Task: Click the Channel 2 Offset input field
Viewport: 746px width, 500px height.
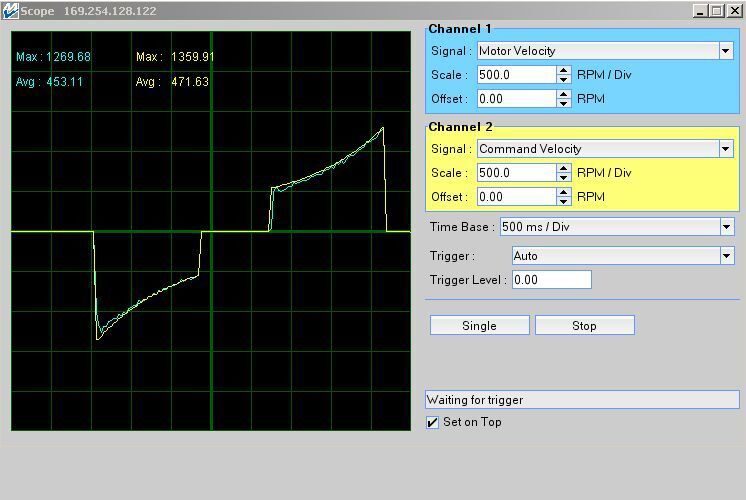Action: pos(516,196)
